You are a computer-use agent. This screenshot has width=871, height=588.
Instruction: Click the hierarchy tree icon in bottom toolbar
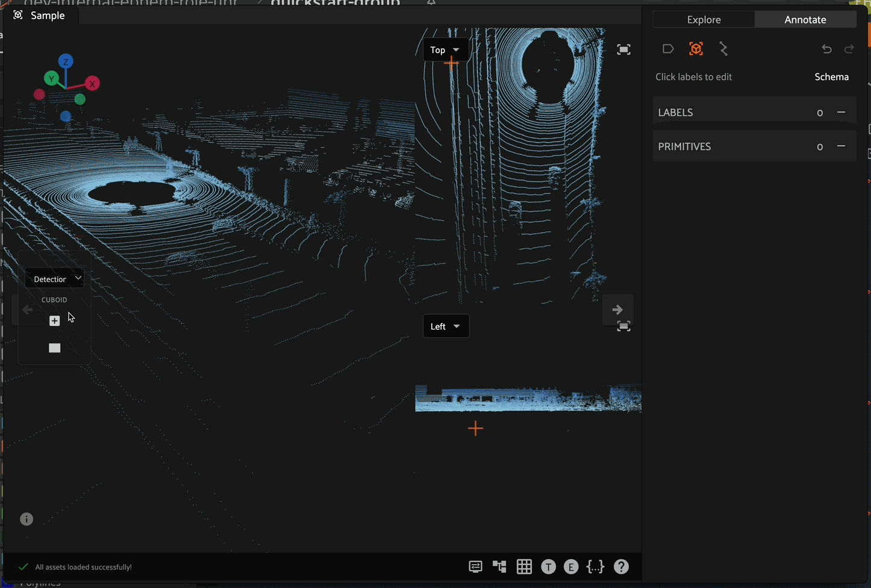(x=499, y=566)
